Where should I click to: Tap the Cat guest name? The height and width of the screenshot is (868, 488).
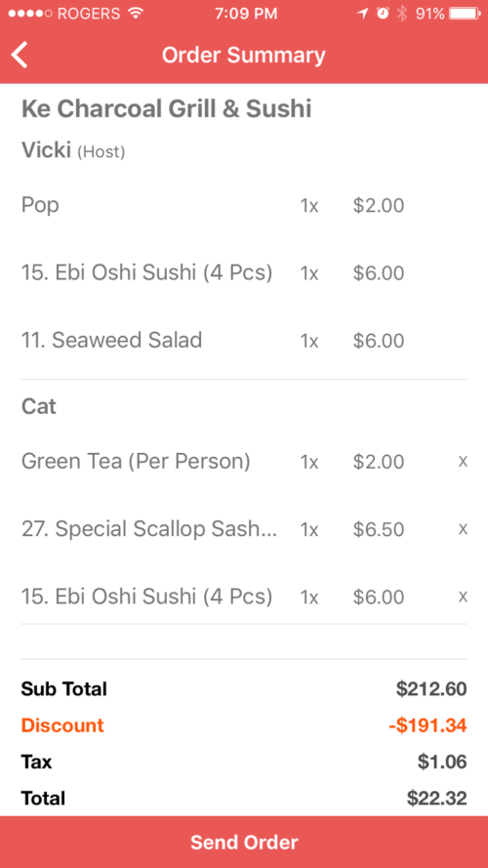click(39, 406)
